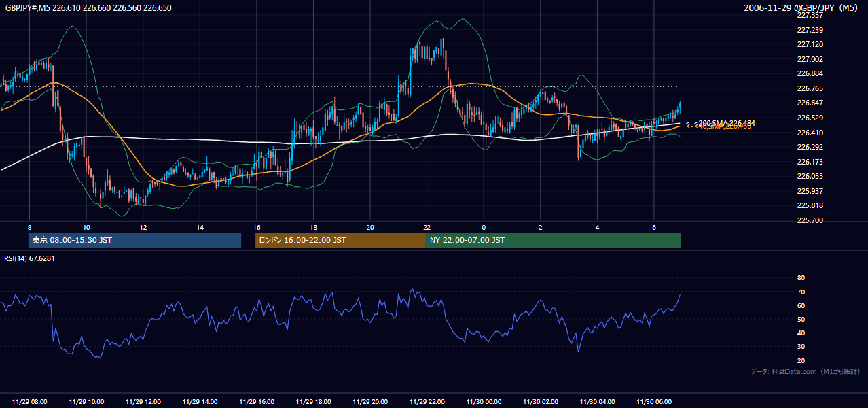Click the 11/30 02:00 time label

(541, 402)
